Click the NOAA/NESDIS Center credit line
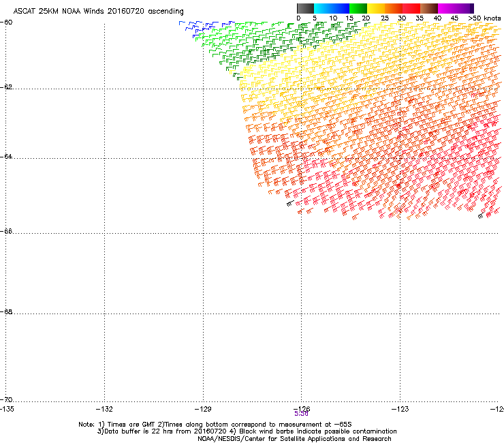 [294, 439]
